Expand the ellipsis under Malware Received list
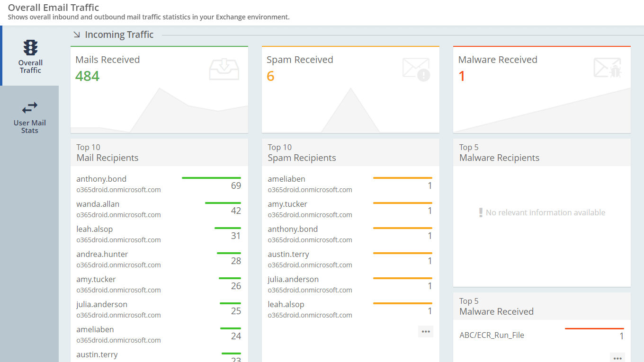 (x=617, y=358)
